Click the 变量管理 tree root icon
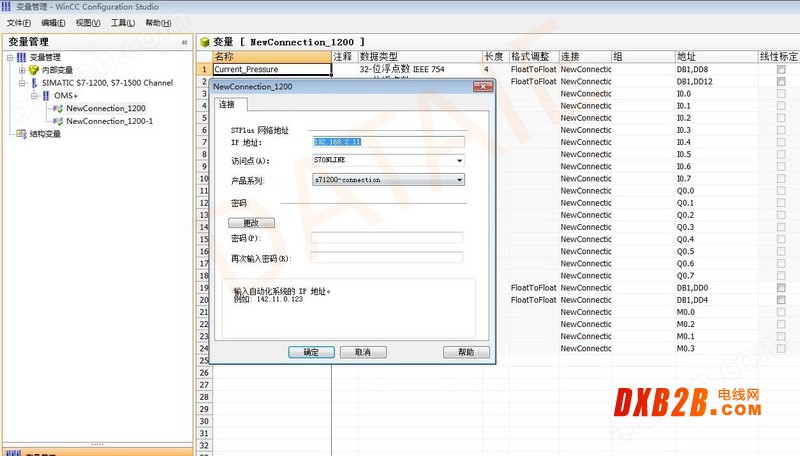The height and width of the screenshot is (456, 800). 21,57
